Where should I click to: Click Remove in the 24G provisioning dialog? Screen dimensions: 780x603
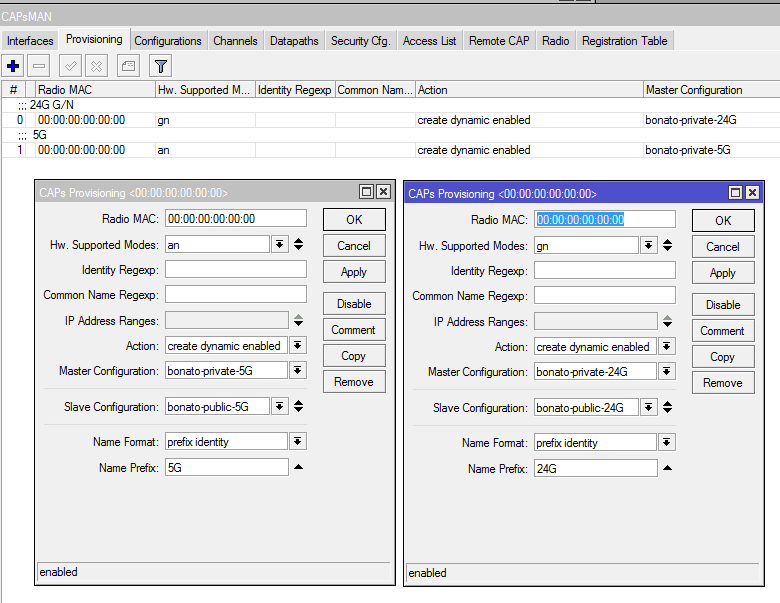(723, 383)
